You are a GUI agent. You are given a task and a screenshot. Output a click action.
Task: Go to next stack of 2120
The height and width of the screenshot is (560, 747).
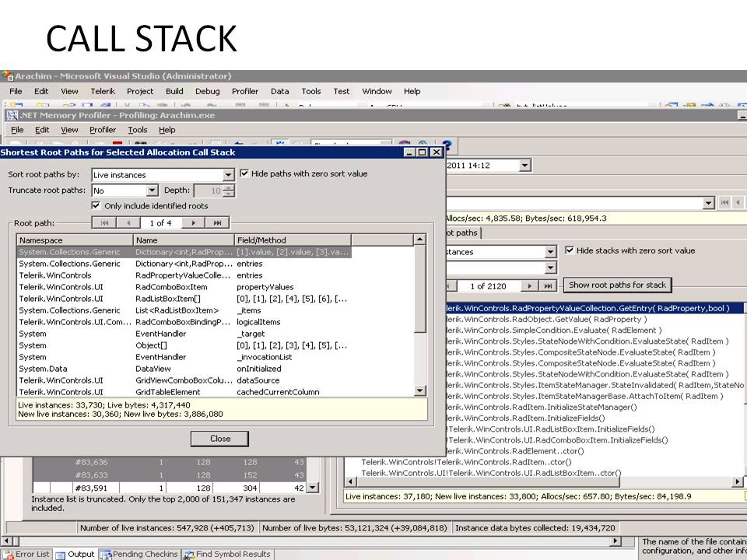coord(529,286)
